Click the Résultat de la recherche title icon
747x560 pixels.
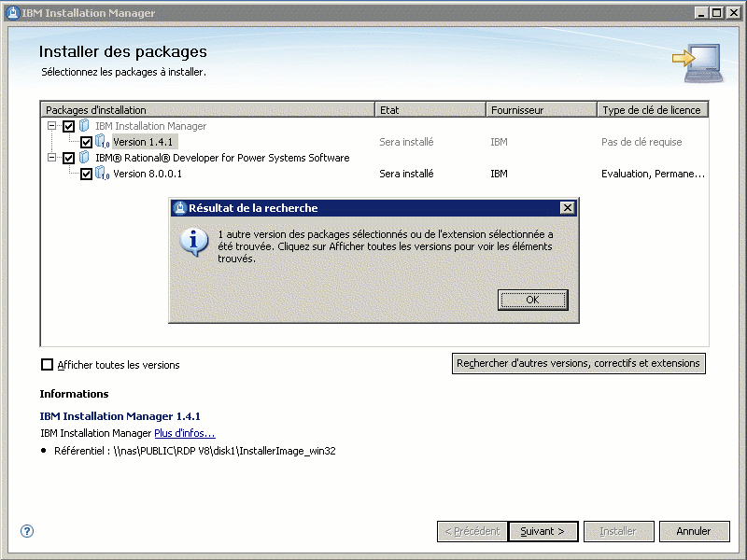pyautogui.click(x=179, y=208)
